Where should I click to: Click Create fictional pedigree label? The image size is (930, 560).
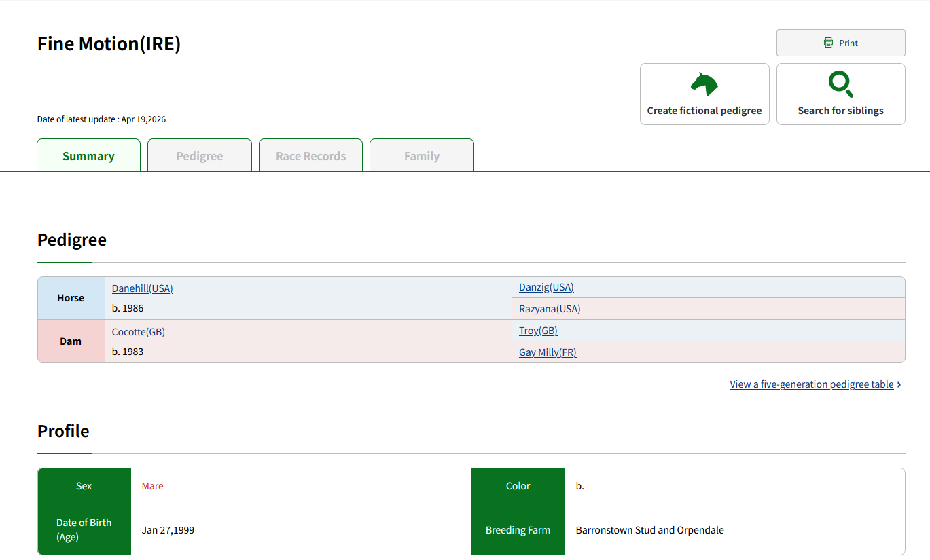tap(704, 111)
